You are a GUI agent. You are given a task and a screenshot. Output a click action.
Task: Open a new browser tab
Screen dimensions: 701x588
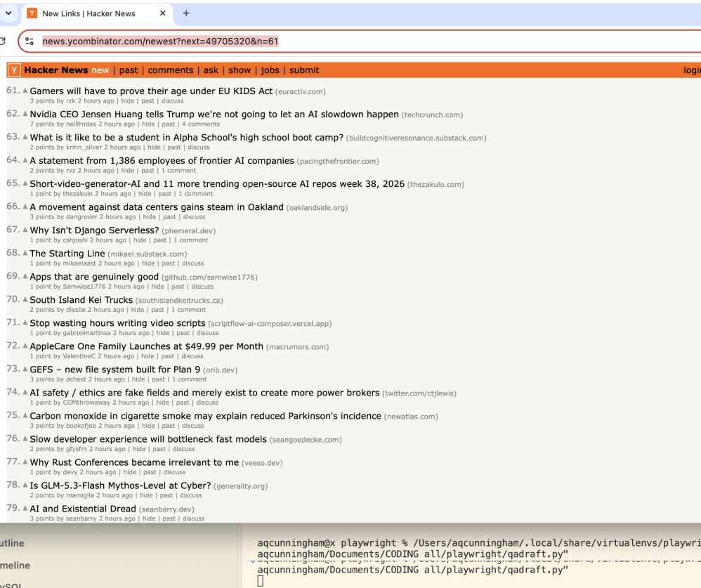coord(186,13)
